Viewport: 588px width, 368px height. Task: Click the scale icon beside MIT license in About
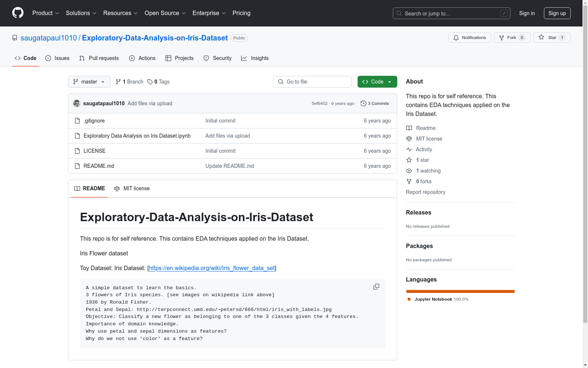click(x=409, y=139)
